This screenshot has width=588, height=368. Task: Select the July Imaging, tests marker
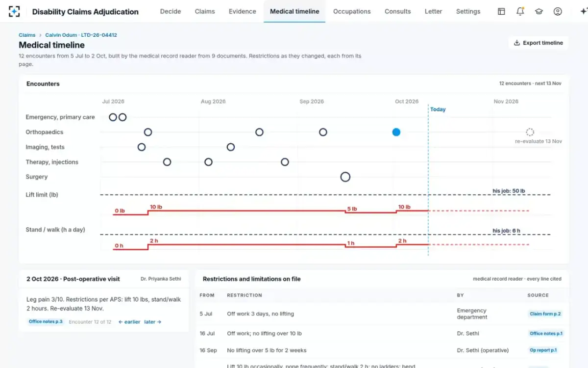(142, 147)
